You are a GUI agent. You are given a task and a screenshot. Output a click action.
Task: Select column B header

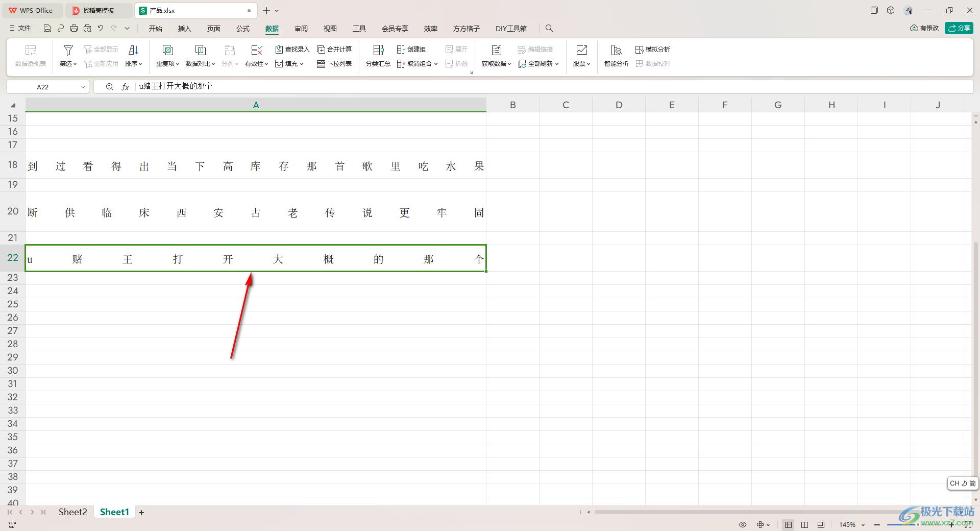coord(513,105)
